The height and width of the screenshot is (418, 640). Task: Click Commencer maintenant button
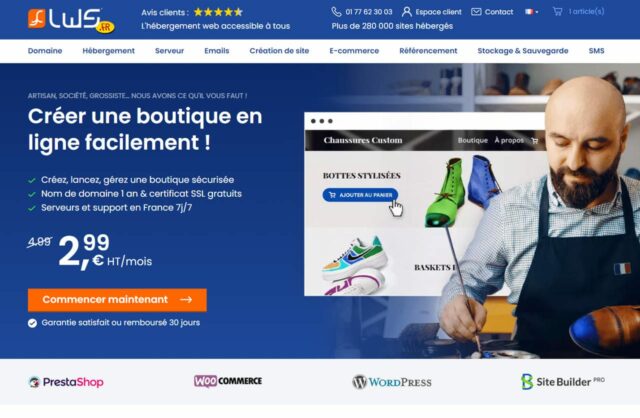117,300
